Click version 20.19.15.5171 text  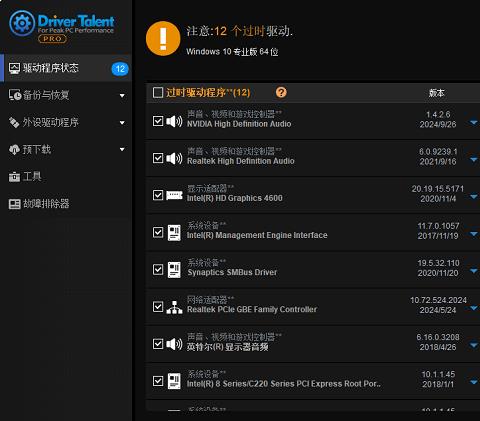[x=438, y=189]
